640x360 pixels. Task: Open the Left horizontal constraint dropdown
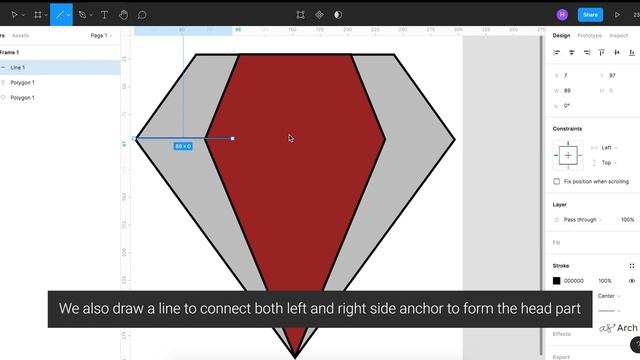pos(609,148)
